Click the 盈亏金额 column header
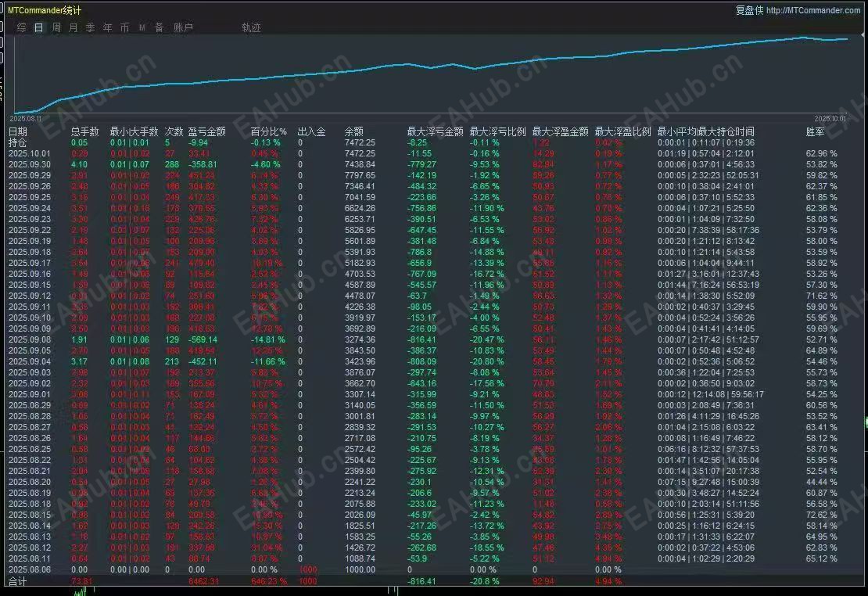 pos(207,132)
